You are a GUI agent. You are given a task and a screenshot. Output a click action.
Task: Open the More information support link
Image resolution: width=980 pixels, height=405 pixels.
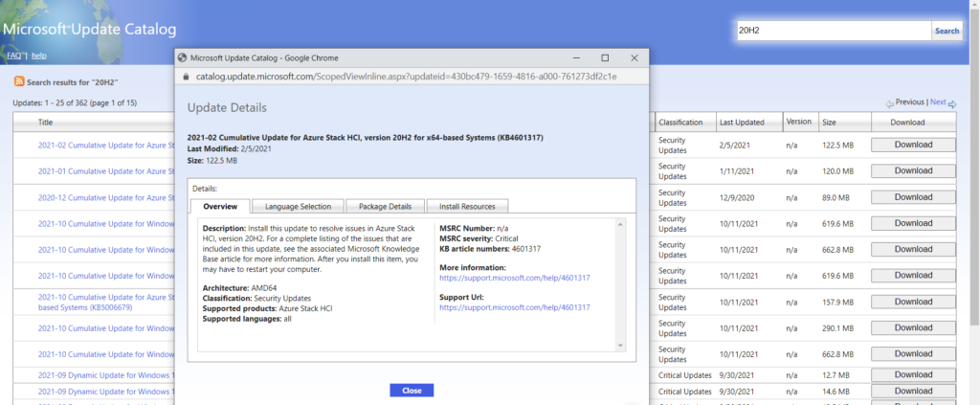click(515, 278)
